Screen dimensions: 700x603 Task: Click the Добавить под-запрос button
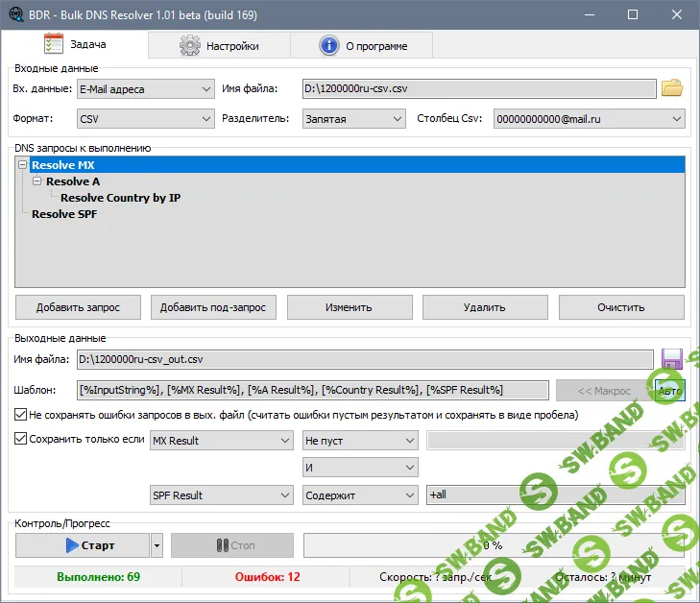(213, 307)
